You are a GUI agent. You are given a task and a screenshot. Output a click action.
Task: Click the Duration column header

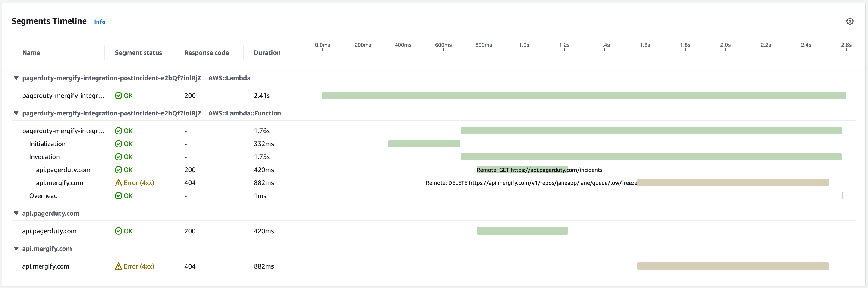(x=267, y=53)
